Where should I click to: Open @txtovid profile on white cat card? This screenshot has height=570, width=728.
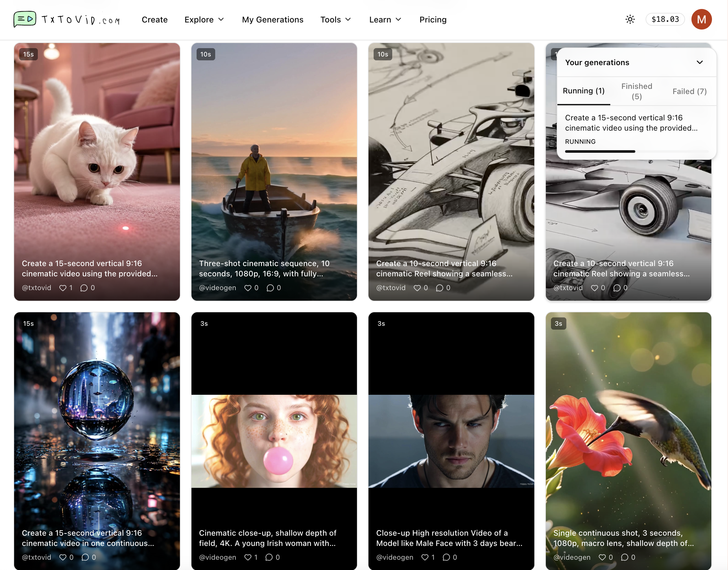coord(37,288)
